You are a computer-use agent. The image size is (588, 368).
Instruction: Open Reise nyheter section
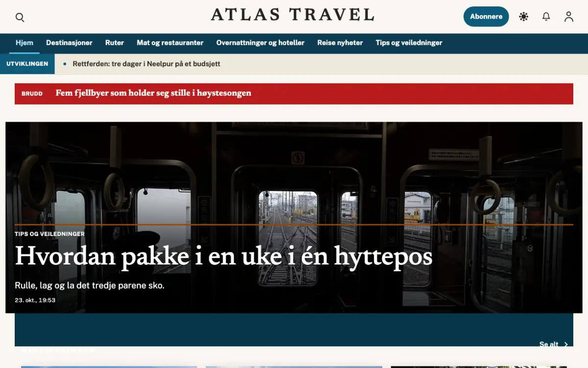340,43
